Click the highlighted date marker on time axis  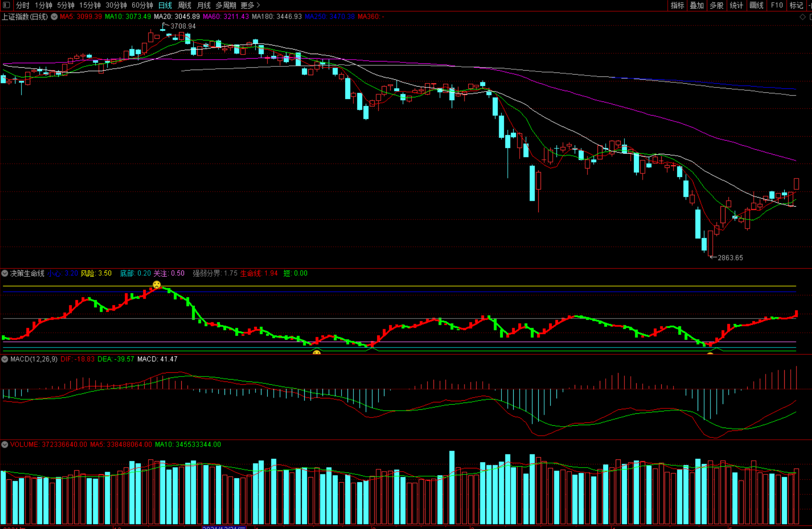click(x=224, y=527)
